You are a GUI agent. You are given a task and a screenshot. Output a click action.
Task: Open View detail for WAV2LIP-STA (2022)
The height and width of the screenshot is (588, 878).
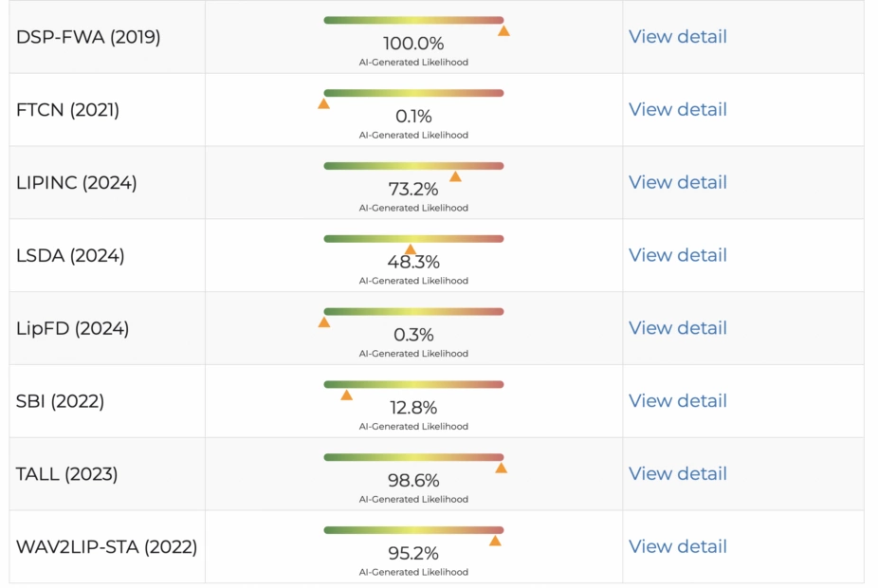tap(677, 546)
